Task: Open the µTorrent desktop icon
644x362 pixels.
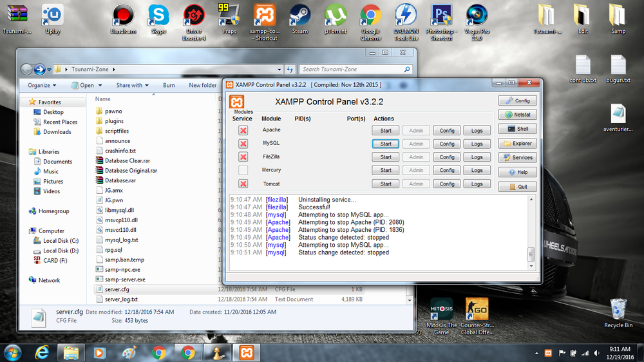Action: tap(336, 19)
